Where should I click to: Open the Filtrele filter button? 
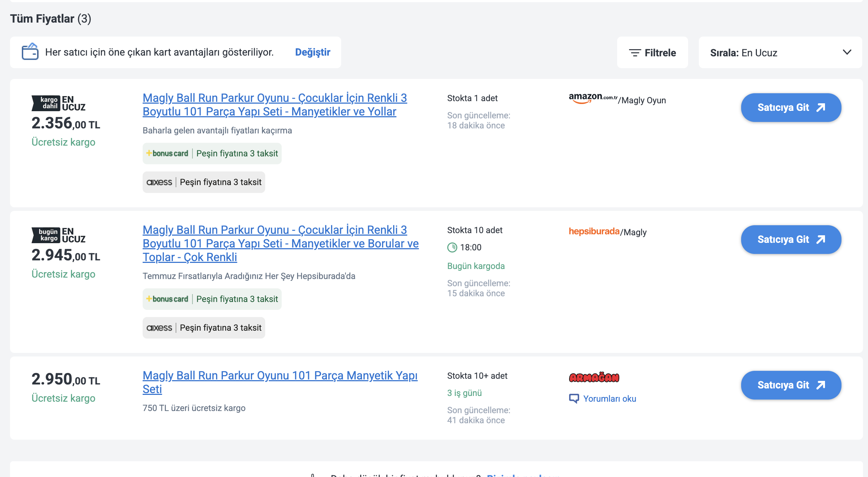coord(652,52)
